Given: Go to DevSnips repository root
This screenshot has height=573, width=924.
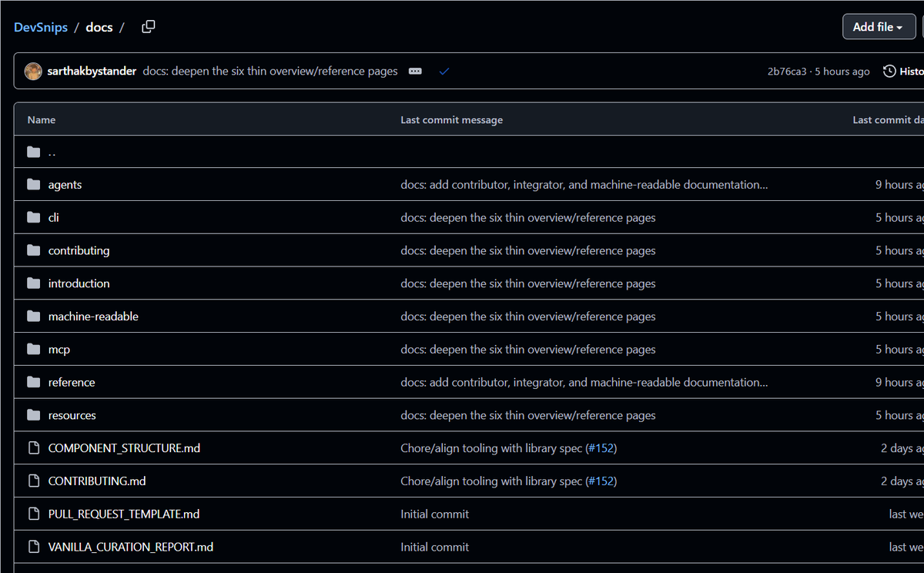Looking at the screenshot, I should click(41, 27).
